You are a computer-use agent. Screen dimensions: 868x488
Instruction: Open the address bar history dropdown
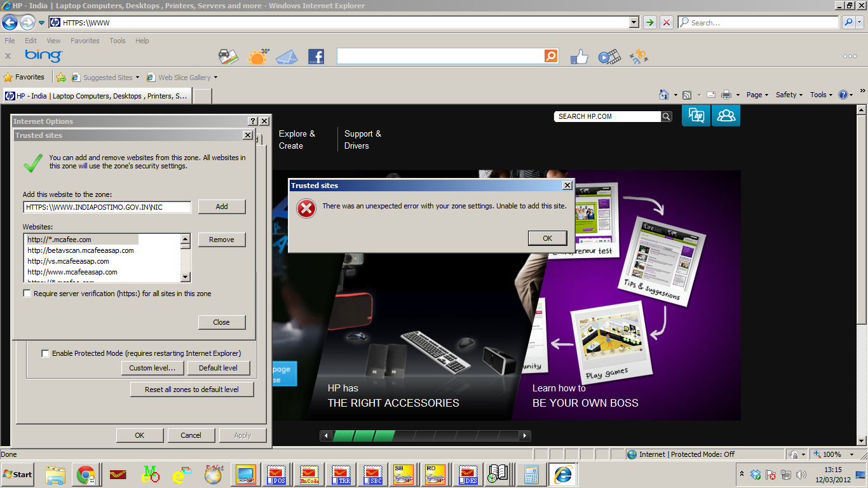coord(634,22)
